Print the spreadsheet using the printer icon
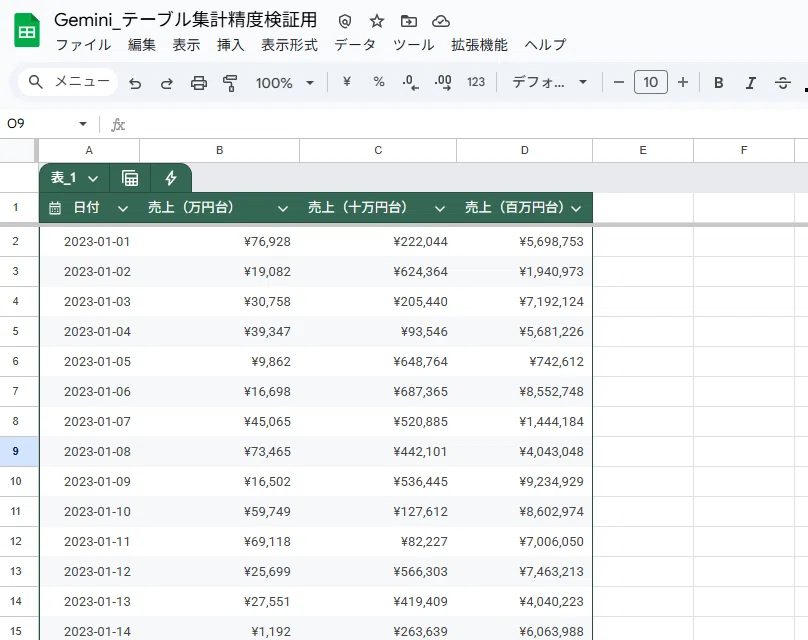This screenshot has height=640, width=808. pos(198,82)
